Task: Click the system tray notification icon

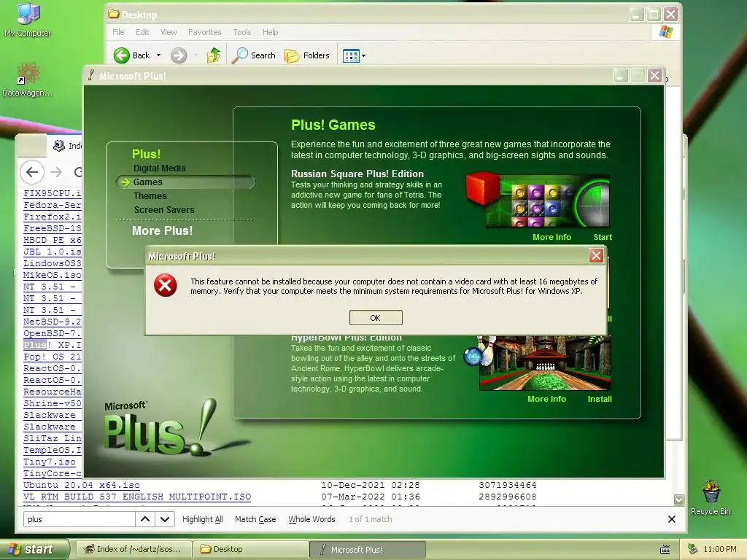Action: click(692, 549)
